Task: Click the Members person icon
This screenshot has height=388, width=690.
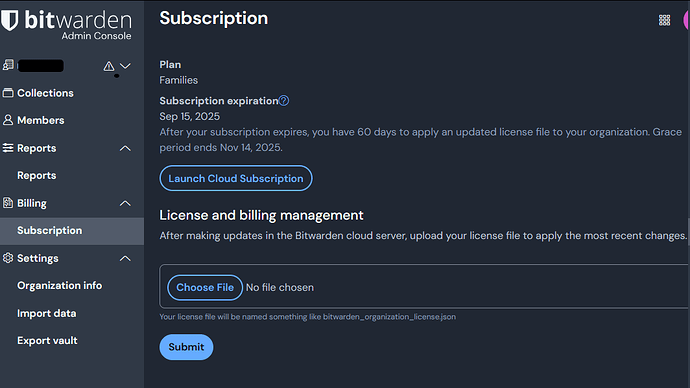Action: 8,120
